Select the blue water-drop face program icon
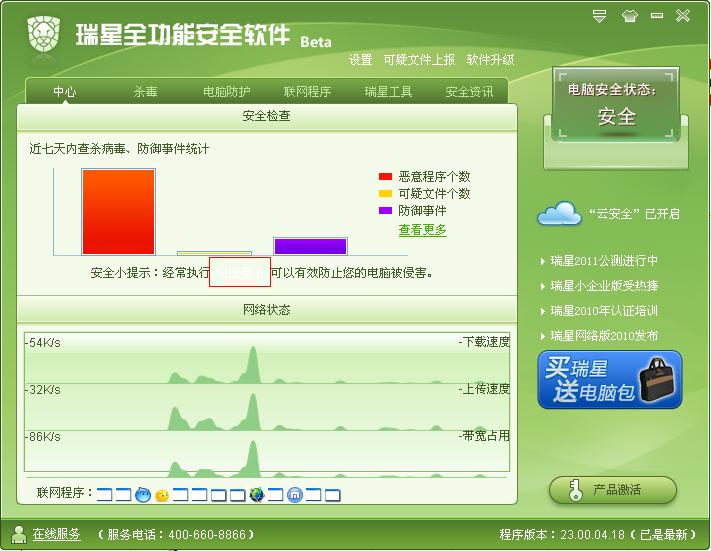The height and width of the screenshot is (551, 711). click(x=143, y=494)
